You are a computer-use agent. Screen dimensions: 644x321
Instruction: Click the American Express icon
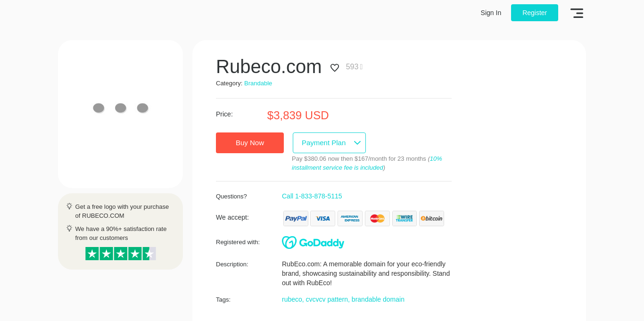[x=350, y=218]
